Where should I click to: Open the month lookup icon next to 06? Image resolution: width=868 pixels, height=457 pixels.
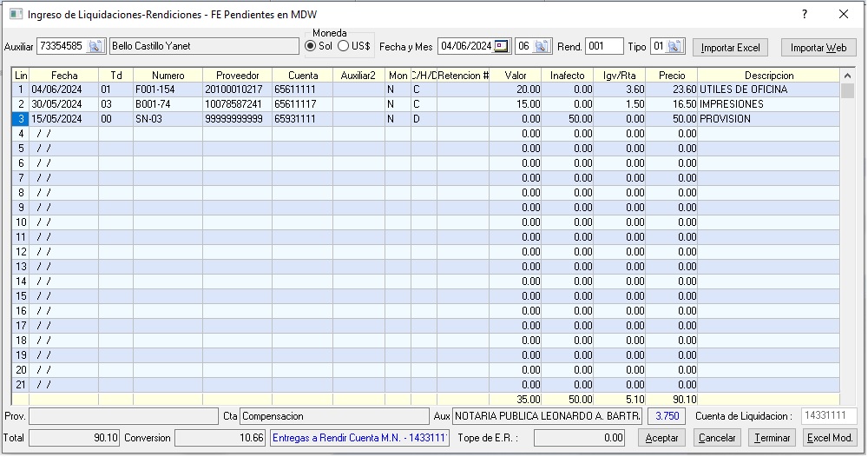542,47
